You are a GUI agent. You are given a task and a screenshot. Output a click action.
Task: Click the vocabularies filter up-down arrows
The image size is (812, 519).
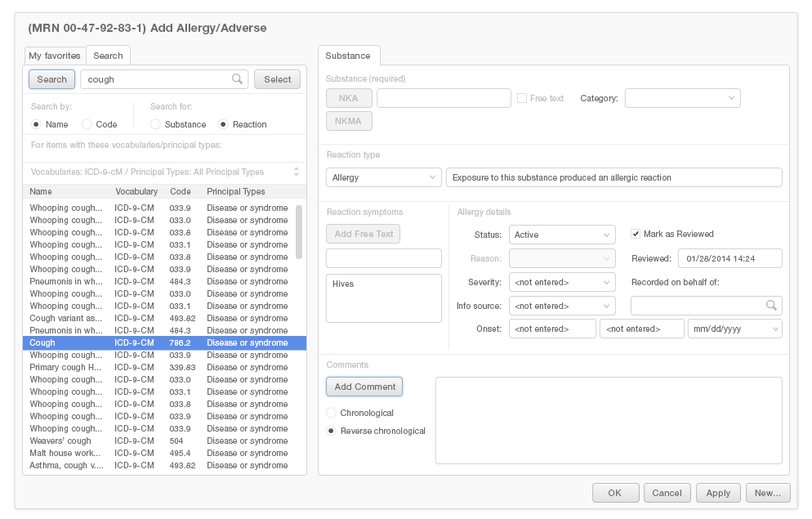coord(297,172)
